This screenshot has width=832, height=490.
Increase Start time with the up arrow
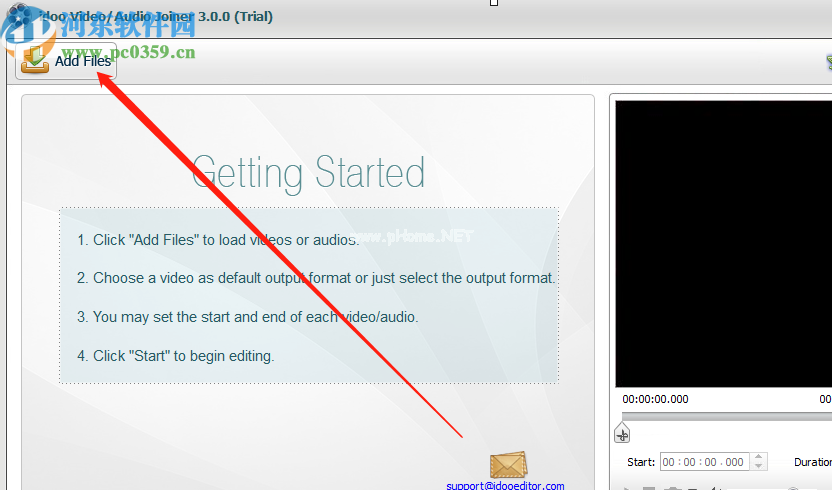click(758, 457)
